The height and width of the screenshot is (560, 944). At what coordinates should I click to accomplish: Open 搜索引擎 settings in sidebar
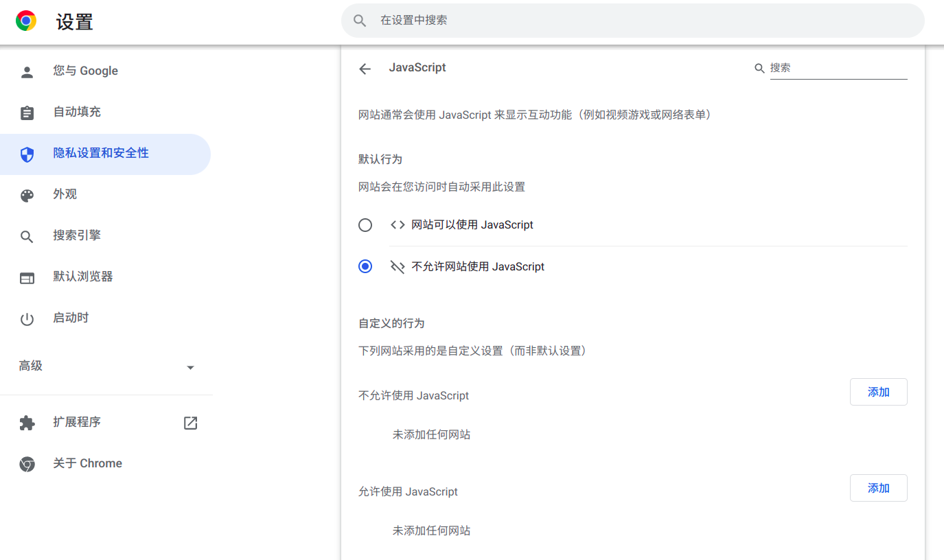(x=77, y=235)
